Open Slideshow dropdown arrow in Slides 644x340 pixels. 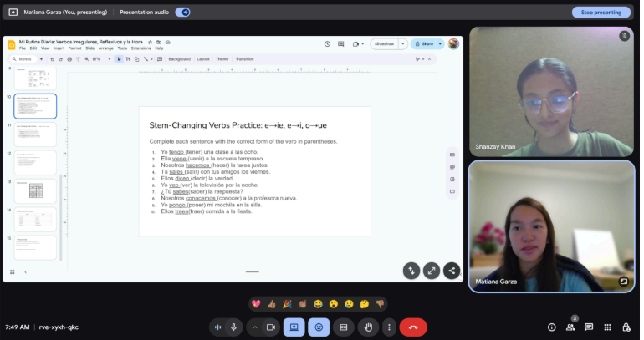coord(403,43)
